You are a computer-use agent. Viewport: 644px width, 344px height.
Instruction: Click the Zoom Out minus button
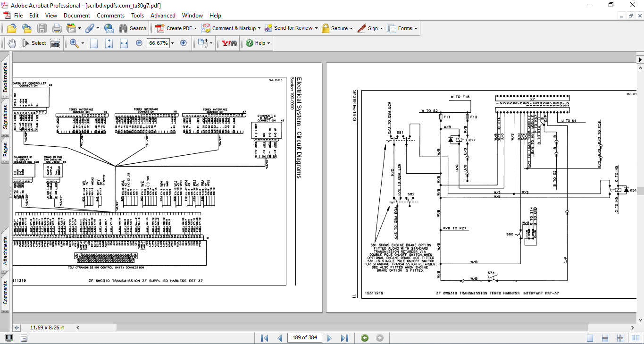pos(139,43)
